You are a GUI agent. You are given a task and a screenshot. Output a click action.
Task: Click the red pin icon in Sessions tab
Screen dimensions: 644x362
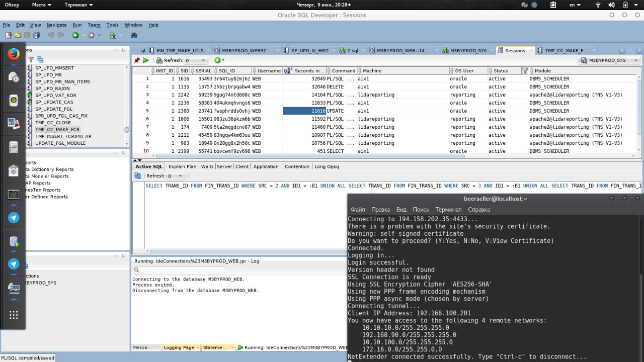(x=137, y=60)
